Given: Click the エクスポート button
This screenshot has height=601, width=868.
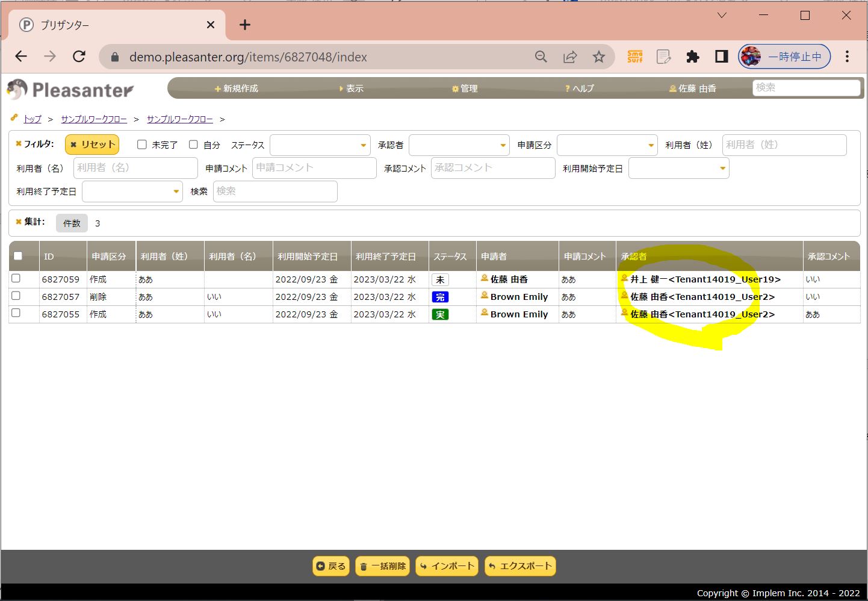Looking at the screenshot, I should pyautogui.click(x=519, y=566).
